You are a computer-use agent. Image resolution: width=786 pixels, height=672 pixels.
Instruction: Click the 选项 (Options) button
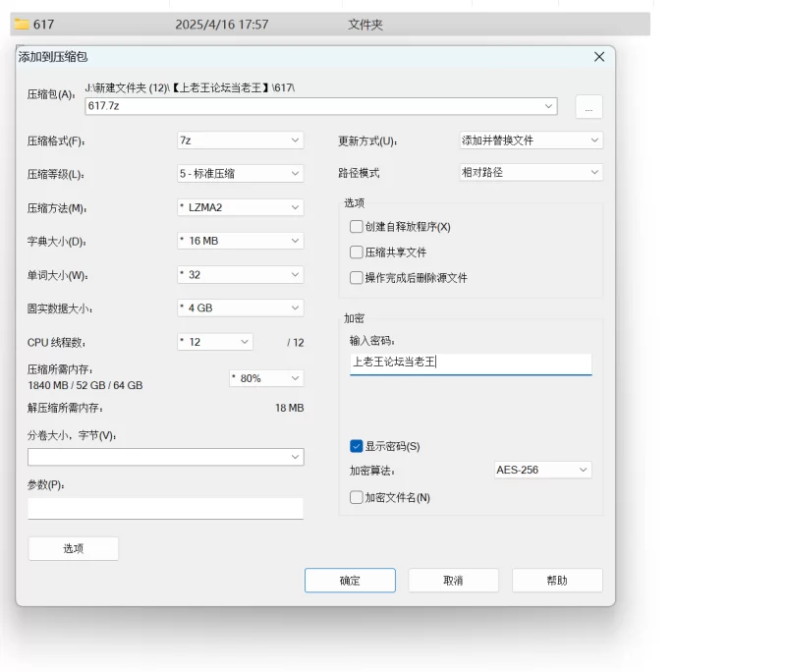pos(74,548)
